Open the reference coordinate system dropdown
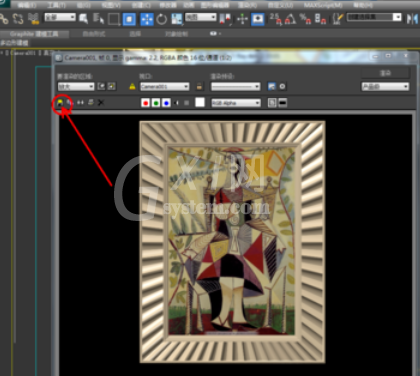 tap(201, 17)
